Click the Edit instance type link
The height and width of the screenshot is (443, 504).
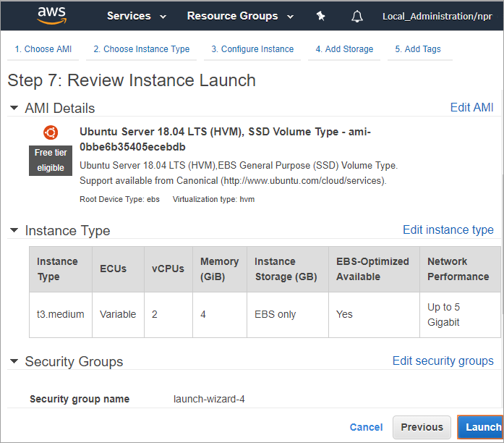tap(448, 229)
